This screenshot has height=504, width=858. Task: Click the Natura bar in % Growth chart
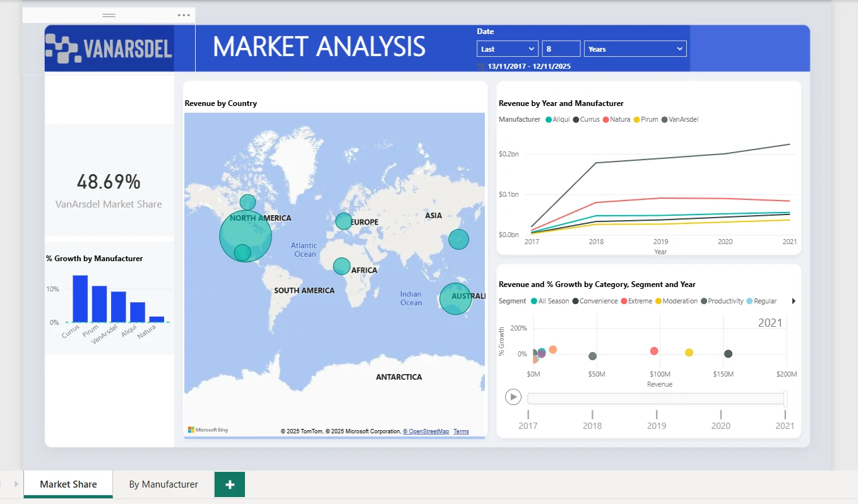157,319
